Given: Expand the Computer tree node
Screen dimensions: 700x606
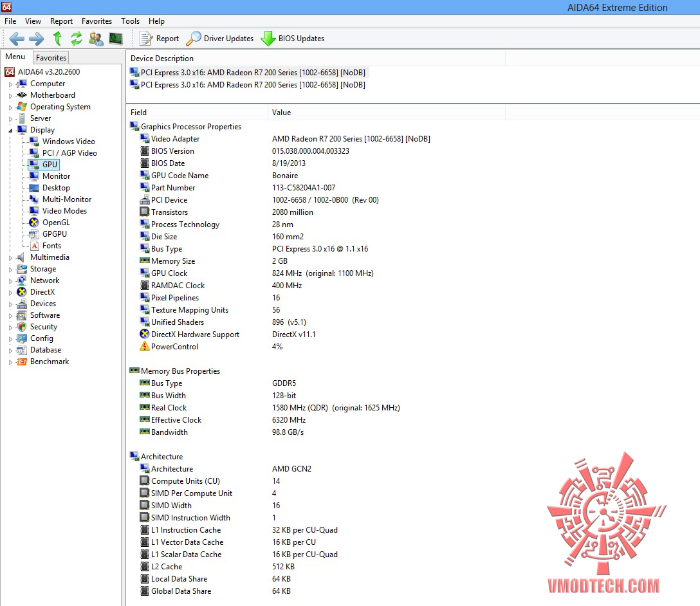Looking at the screenshot, I should [10, 84].
